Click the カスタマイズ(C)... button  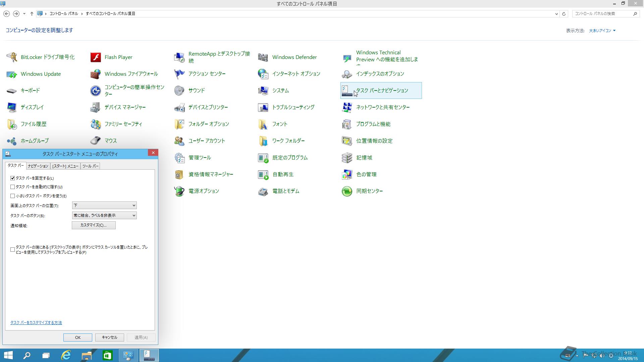94,225
